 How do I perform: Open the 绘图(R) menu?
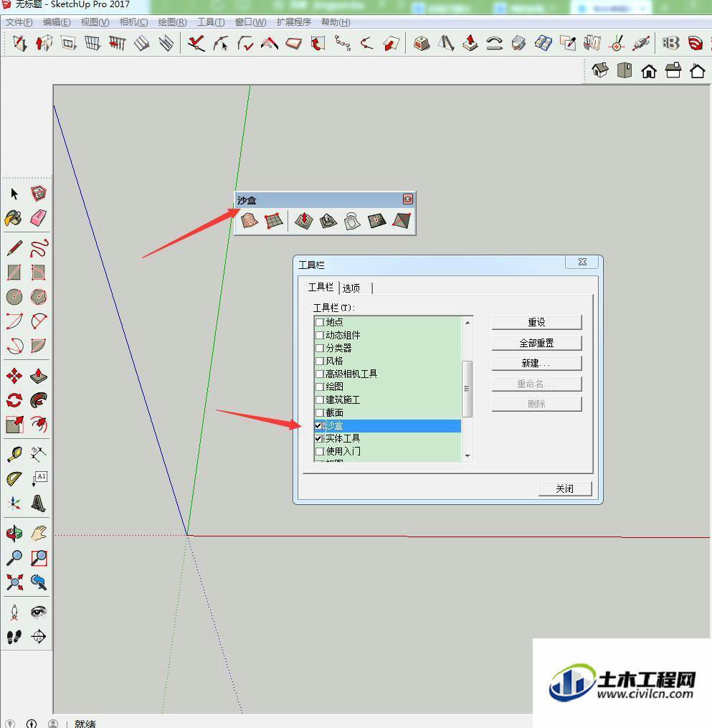[172, 22]
